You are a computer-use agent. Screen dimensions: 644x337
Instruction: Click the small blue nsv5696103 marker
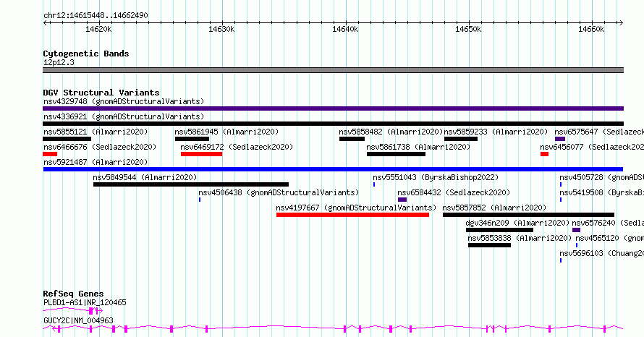coord(561,260)
